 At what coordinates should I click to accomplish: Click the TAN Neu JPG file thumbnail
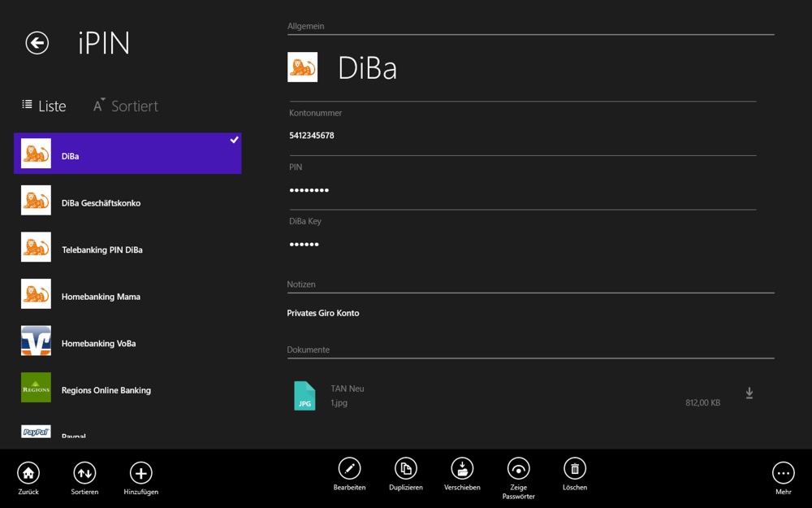pos(304,396)
